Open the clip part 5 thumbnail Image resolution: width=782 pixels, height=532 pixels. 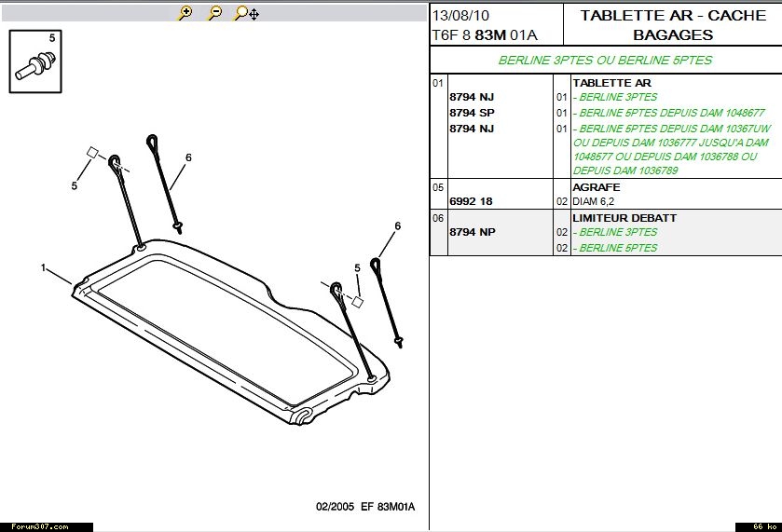click(x=36, y=61)
